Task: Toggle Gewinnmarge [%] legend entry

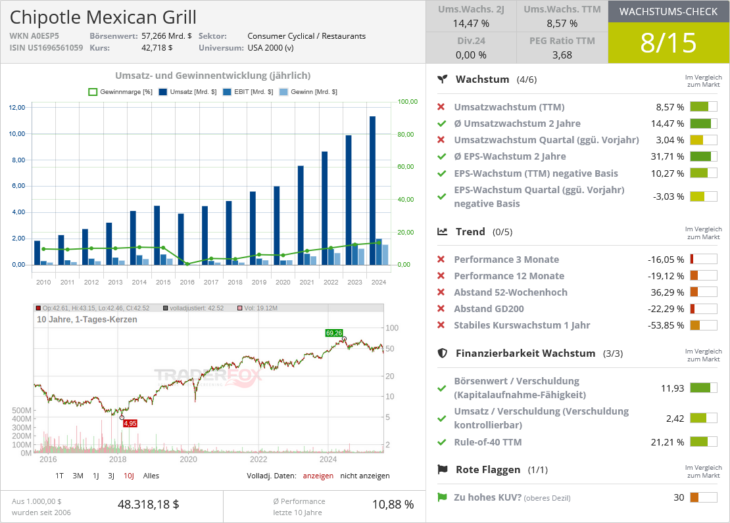Action: 121,92
